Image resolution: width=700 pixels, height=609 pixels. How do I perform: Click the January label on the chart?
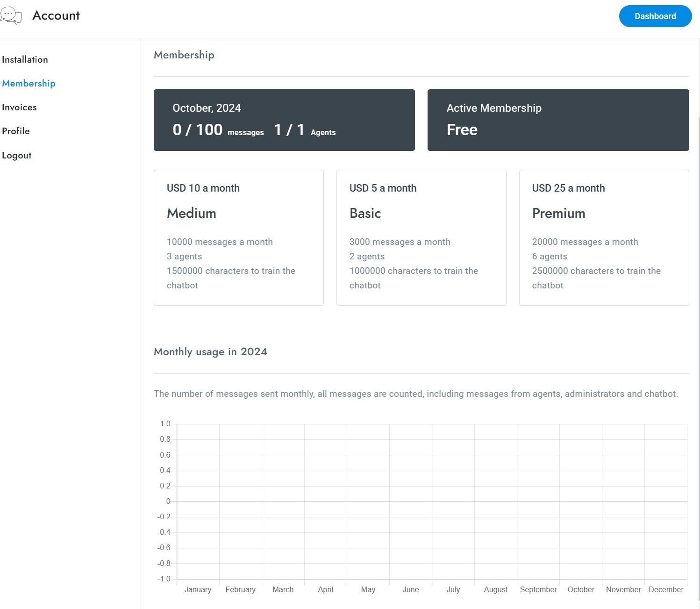click(198, 589)
